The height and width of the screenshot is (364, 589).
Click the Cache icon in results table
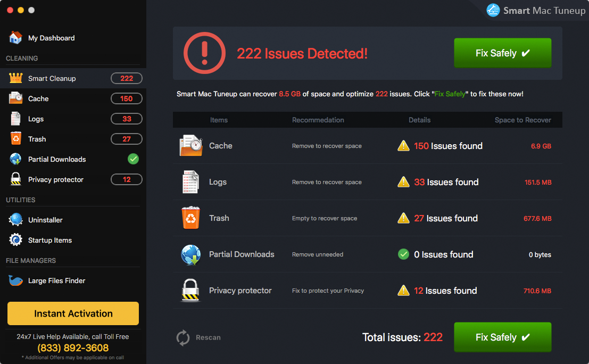tap(191, 145)
